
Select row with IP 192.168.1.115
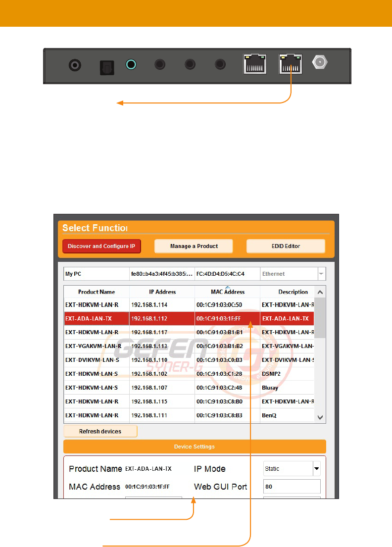click(x=189, y=401)
